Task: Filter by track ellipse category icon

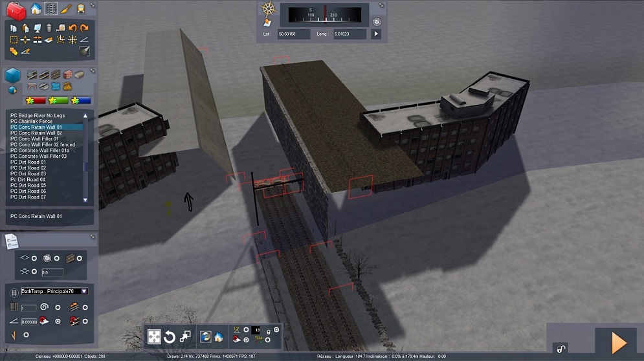Action: point(44,86)
